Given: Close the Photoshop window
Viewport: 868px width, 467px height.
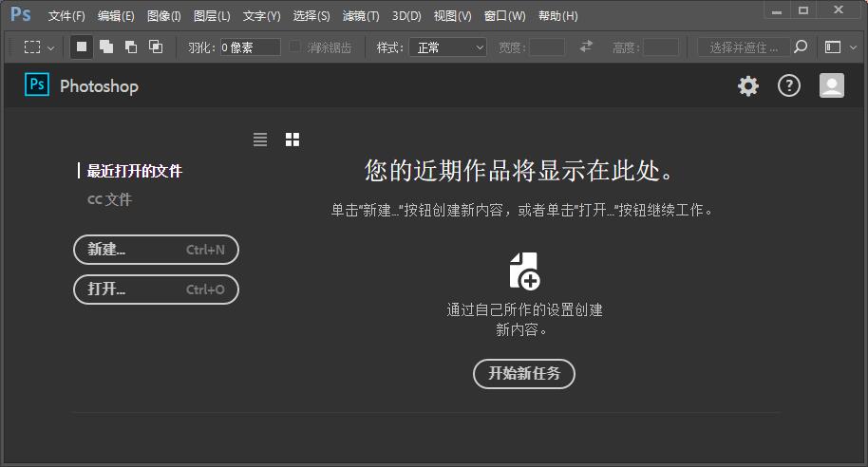Looking at the screenshot, I should (x=839, y=10).
